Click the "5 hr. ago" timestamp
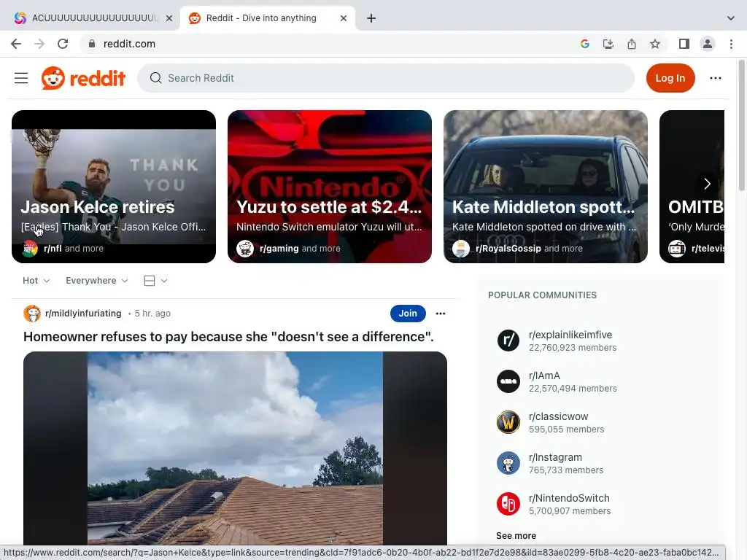 point(152,314)
